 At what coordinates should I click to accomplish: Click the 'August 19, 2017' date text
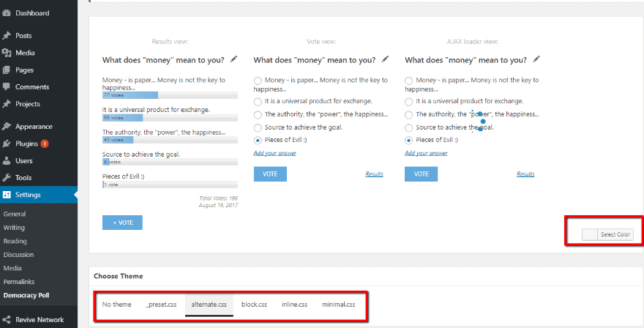(218, 205)
